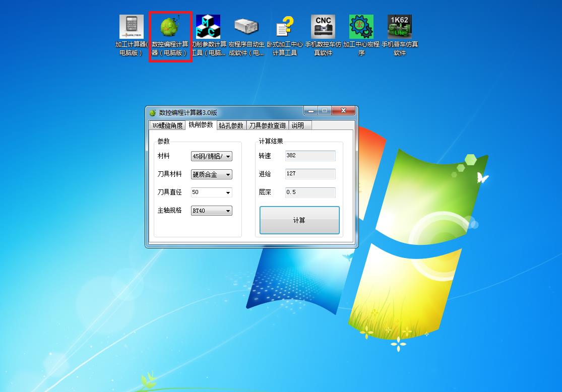Switch to the 钻孔参数 tab
Image resolution: width=562 pixels, height=392 pixels.
(231, 125)
